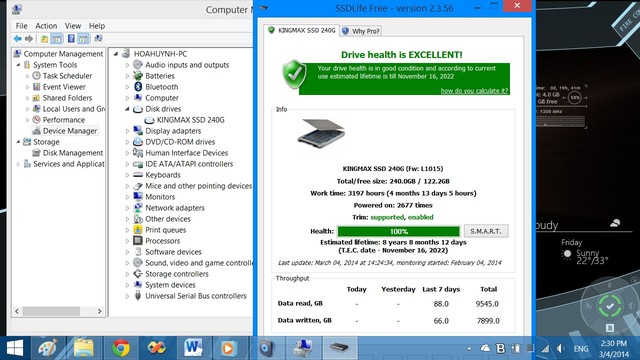Click the volume speaker icon in the system tray
This screenshot has height=360, width=640.
[561, 349]
